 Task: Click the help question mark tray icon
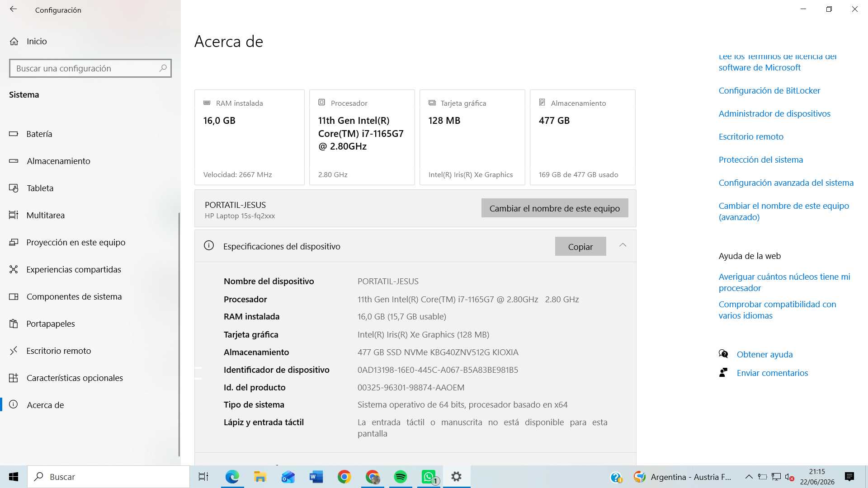tap(616, 477)
